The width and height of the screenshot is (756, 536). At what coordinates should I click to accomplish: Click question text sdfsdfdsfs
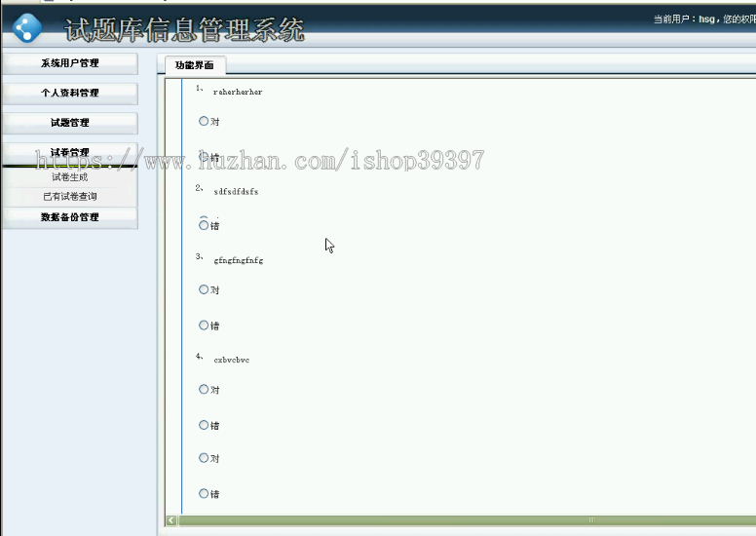tap(236, 192)
